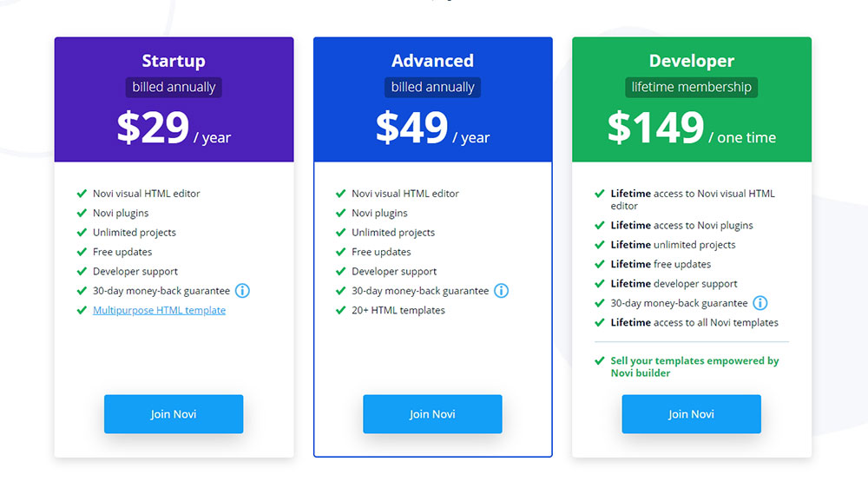Image resolution: width=868 pixels, height=488 pixels.
Task: Click the 'lifetime membership' badge
Action: tap(692, 87)
